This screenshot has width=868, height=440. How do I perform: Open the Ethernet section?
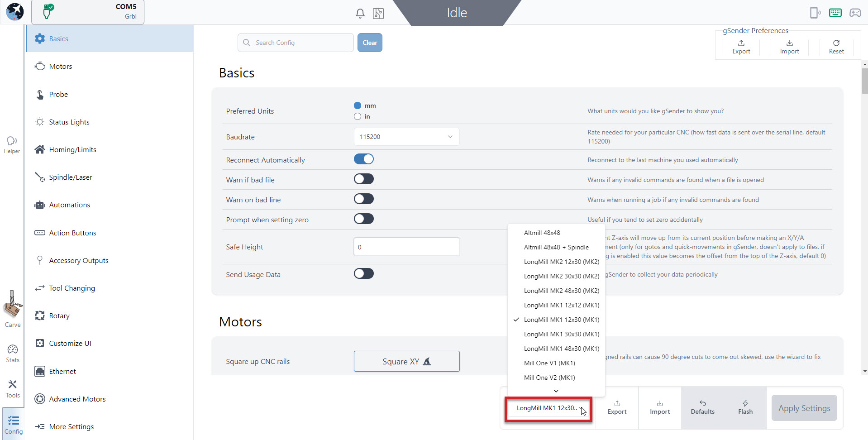[x=110, y=371]
